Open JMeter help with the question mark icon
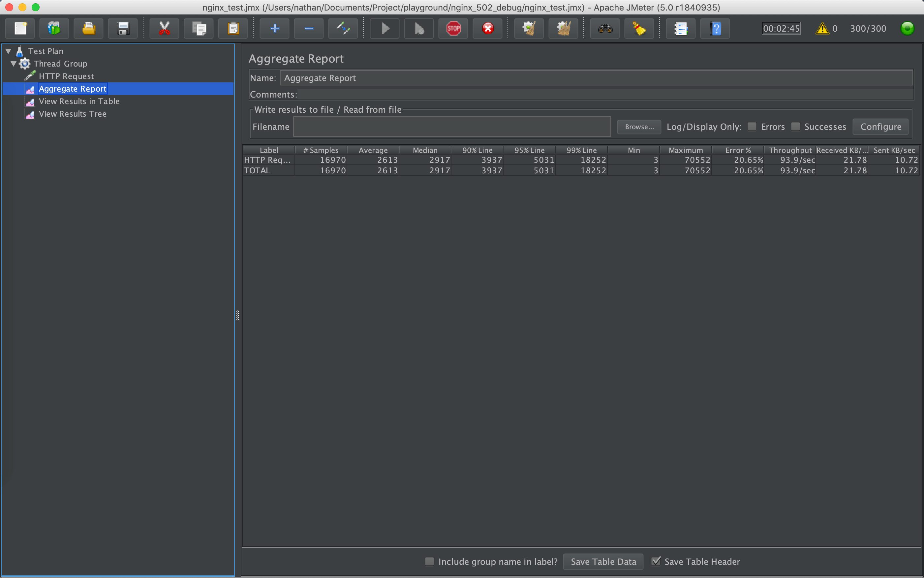924x578 pixels. click(x=715, y=28)
